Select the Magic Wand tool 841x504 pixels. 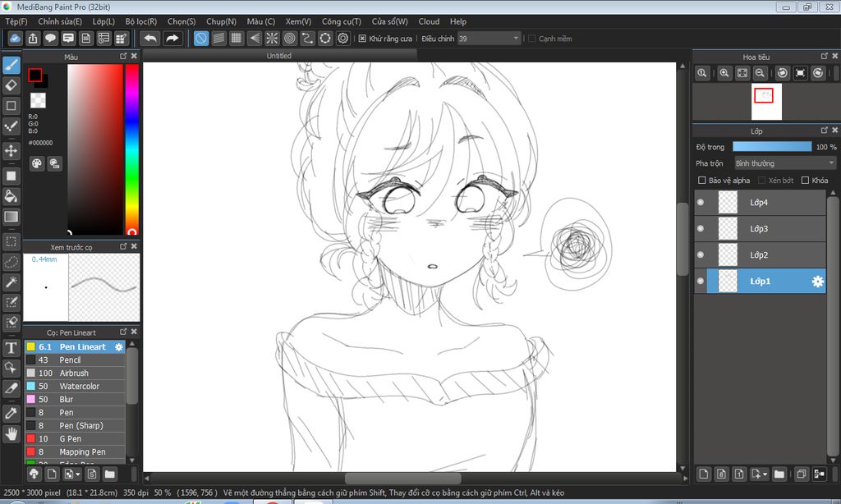[x=11, y=282]
